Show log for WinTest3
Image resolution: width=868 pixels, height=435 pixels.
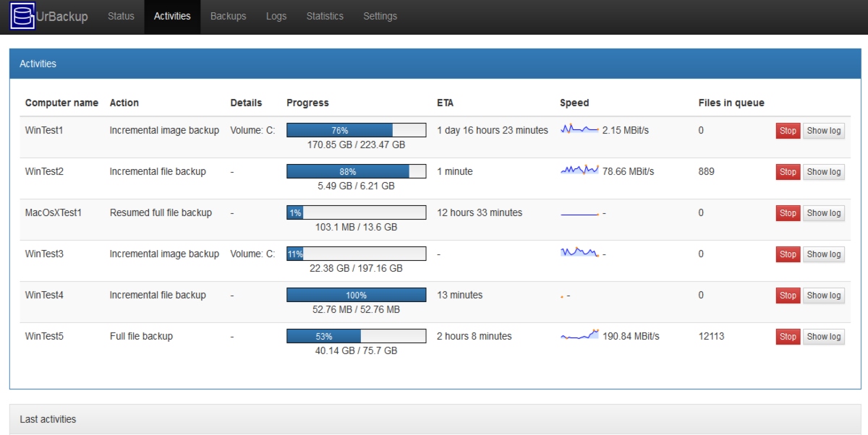point(824,254)
